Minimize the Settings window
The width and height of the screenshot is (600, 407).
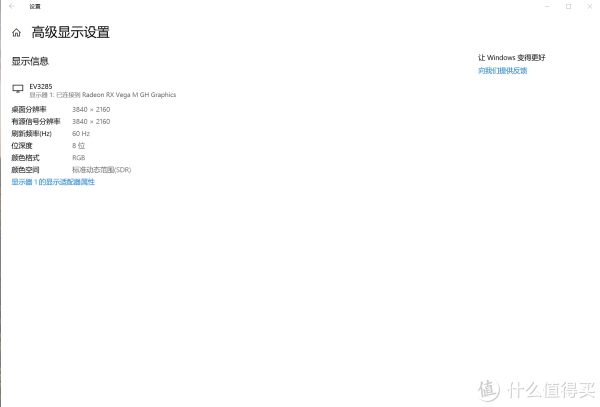[547, 7]
